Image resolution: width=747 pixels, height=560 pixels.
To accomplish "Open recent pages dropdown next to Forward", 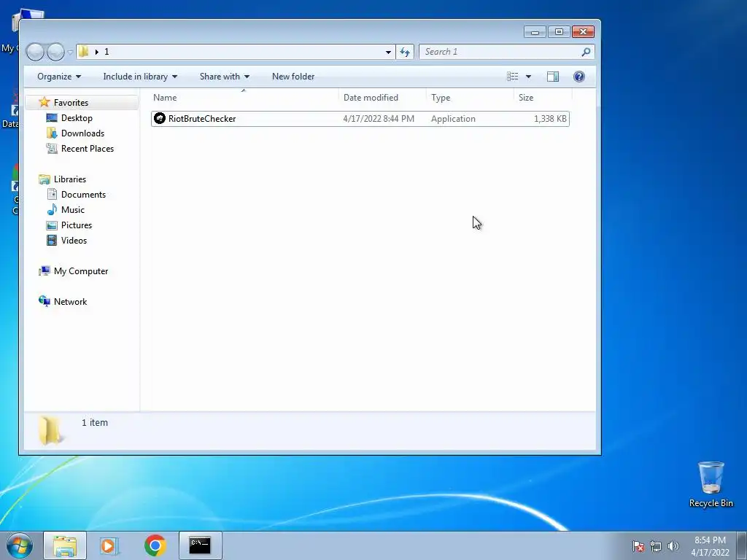I will click(x=70, y=52).
